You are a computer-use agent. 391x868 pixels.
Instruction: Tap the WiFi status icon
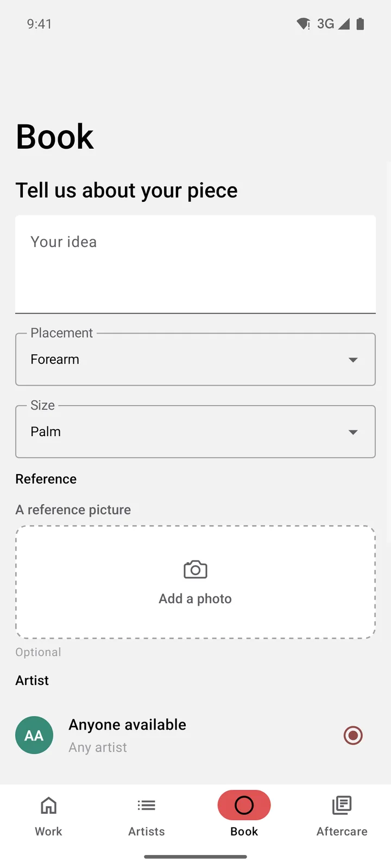pos(303,24)
